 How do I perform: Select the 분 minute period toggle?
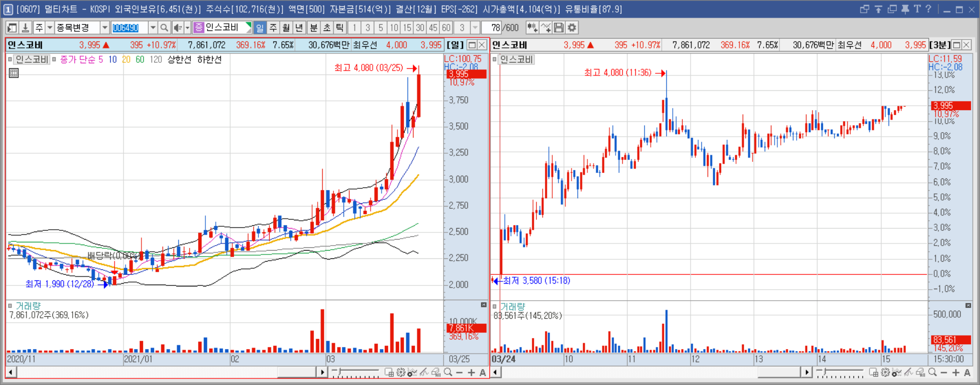pyautogui.click(x=314, y=28)
